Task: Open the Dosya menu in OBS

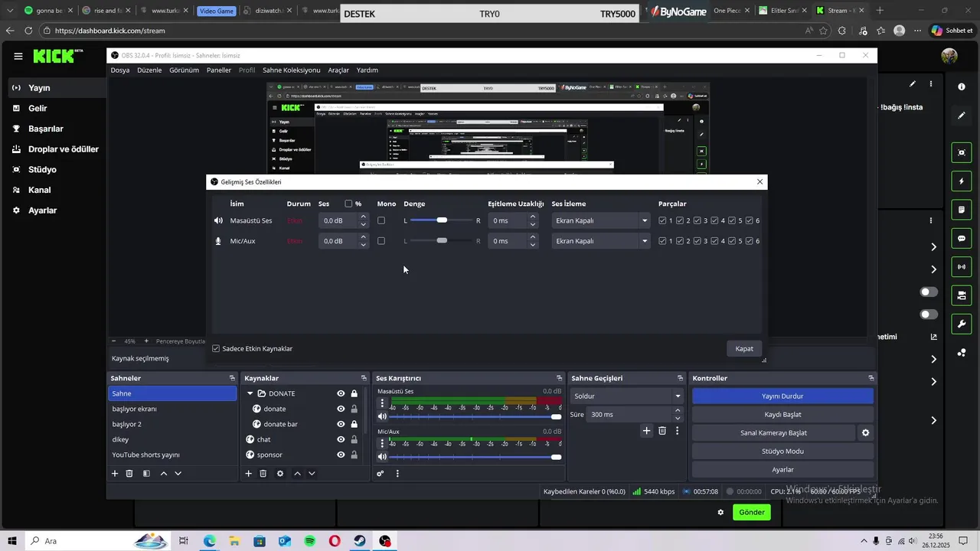Action: pyautogui.click(x=120, y=70)
